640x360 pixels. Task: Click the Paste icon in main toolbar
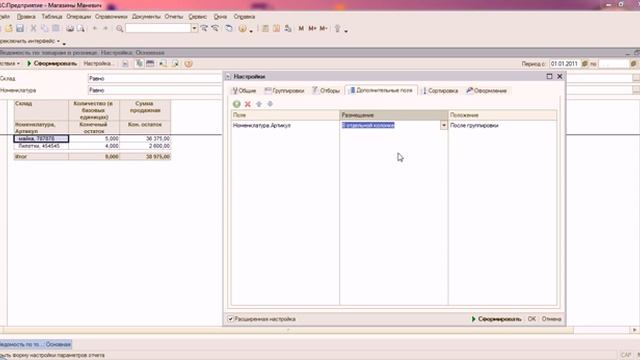pos(56,29)
